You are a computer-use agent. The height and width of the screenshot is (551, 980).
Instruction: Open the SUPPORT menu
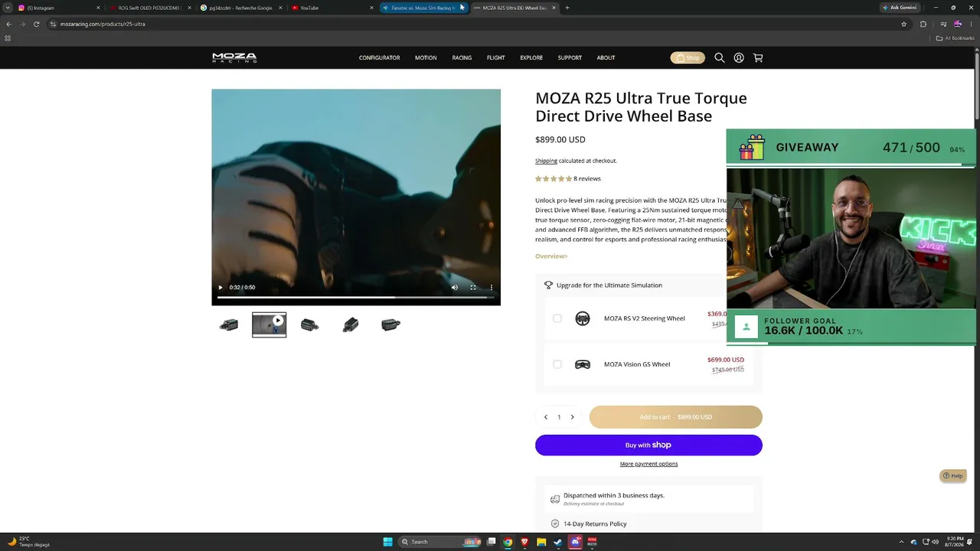tap(570, 57)
